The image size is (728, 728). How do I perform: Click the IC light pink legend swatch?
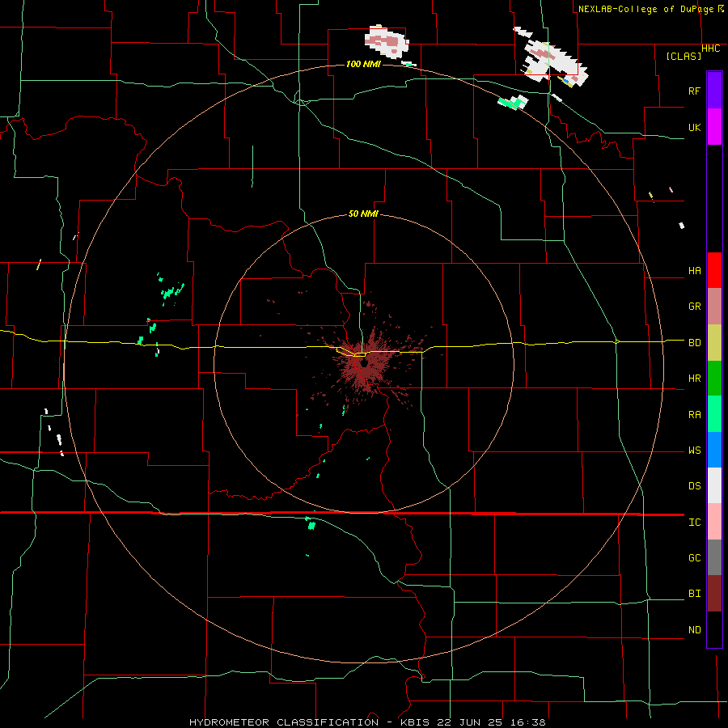[x=714, y=522]
